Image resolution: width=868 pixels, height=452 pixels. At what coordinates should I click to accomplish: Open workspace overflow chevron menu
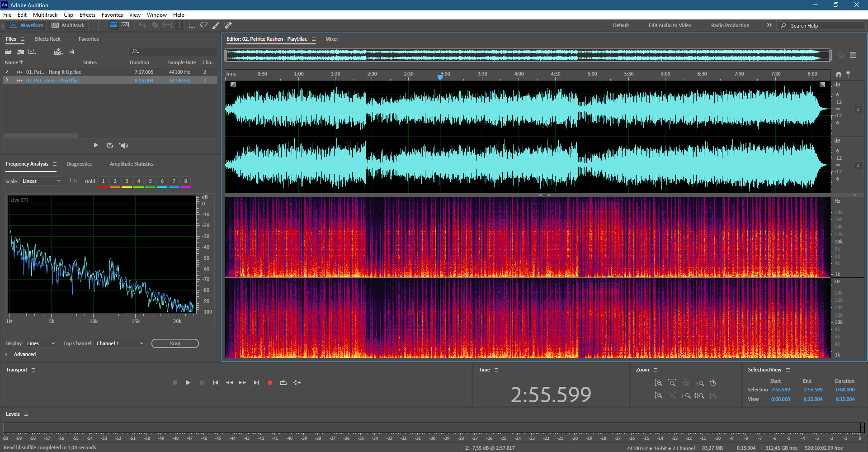[769, 25]
